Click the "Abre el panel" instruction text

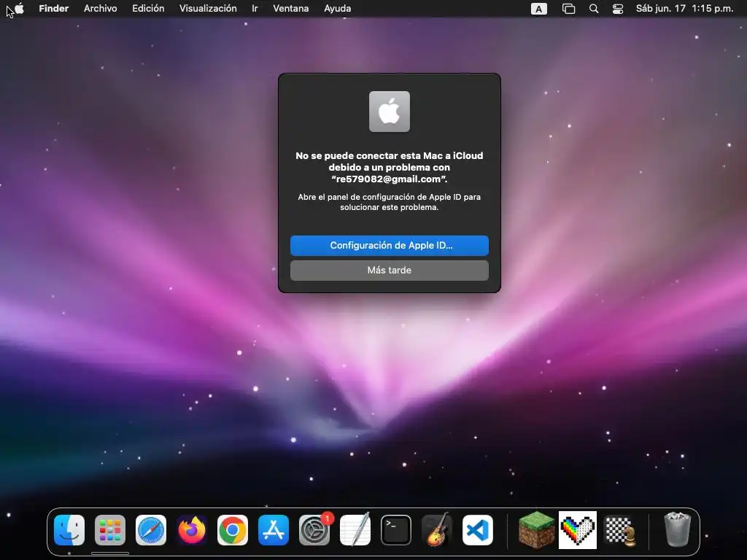390,202
